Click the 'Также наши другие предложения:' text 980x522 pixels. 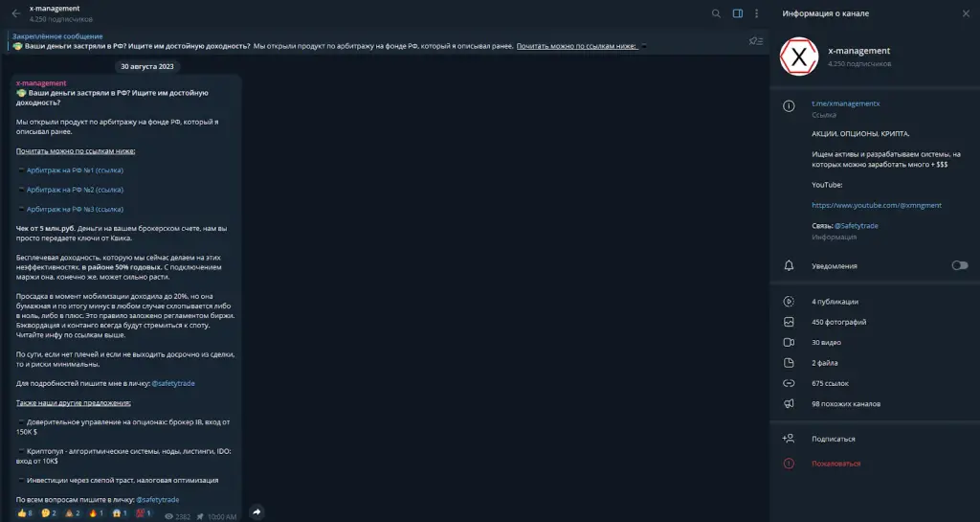coord(74,402)
